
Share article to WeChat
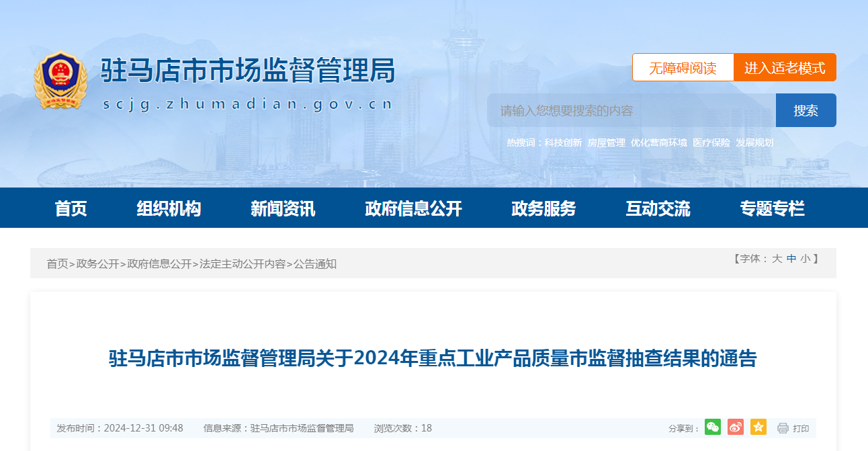(x=713, y=427)
